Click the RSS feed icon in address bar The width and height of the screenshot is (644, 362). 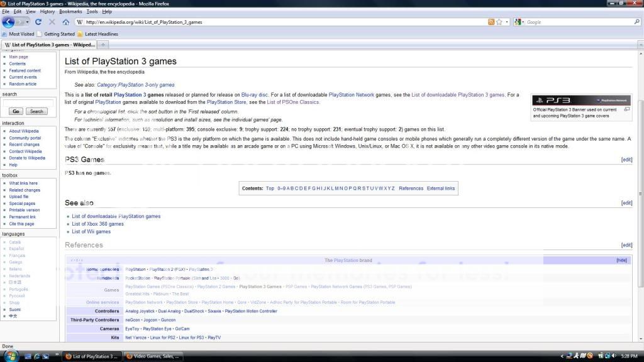(491, 22)
